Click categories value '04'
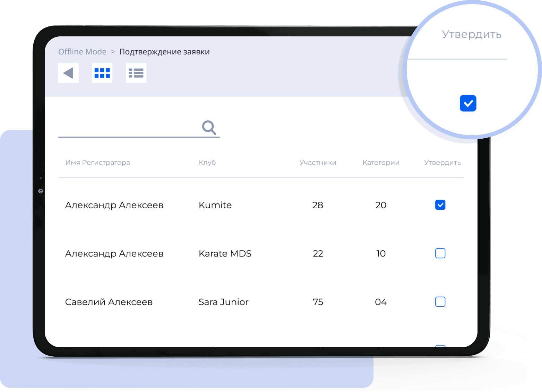The width and height of the screenshot is (542, 392). (381, 302)
